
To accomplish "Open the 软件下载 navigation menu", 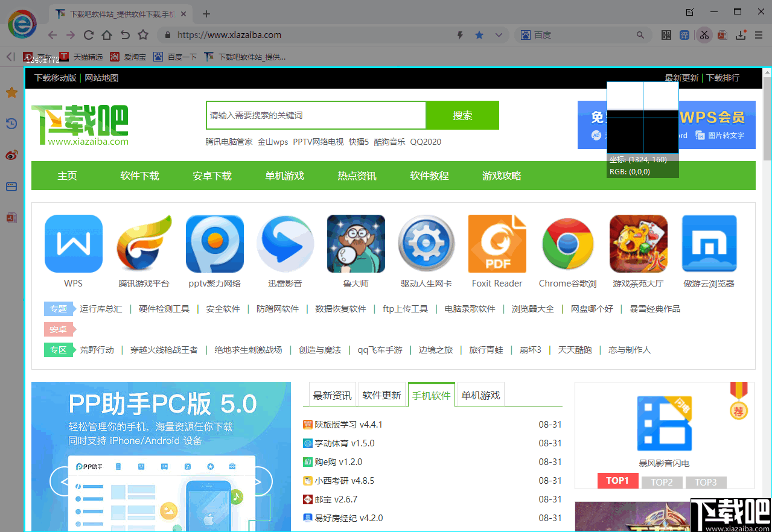I will [139, 176].
